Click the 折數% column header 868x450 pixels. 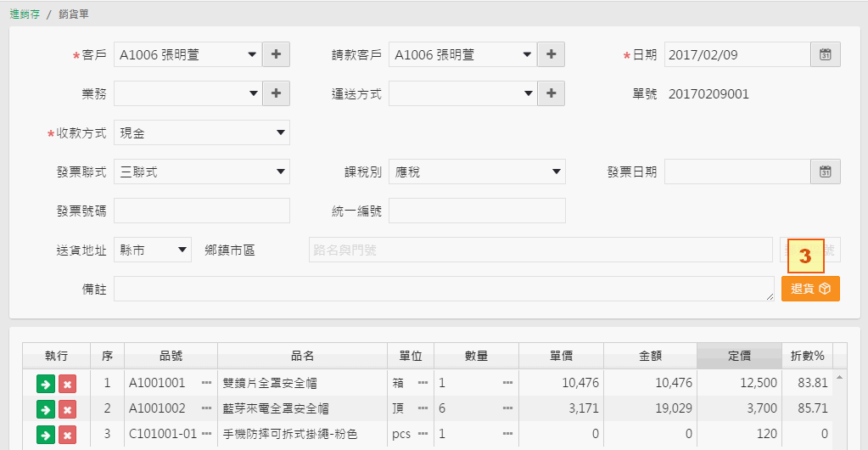807,356
